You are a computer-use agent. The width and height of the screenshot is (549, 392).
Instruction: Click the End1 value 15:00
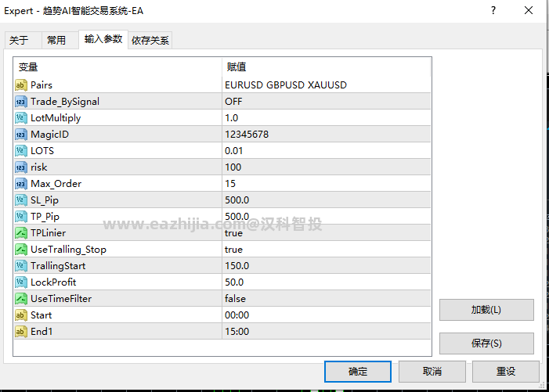tap(327, 332)
